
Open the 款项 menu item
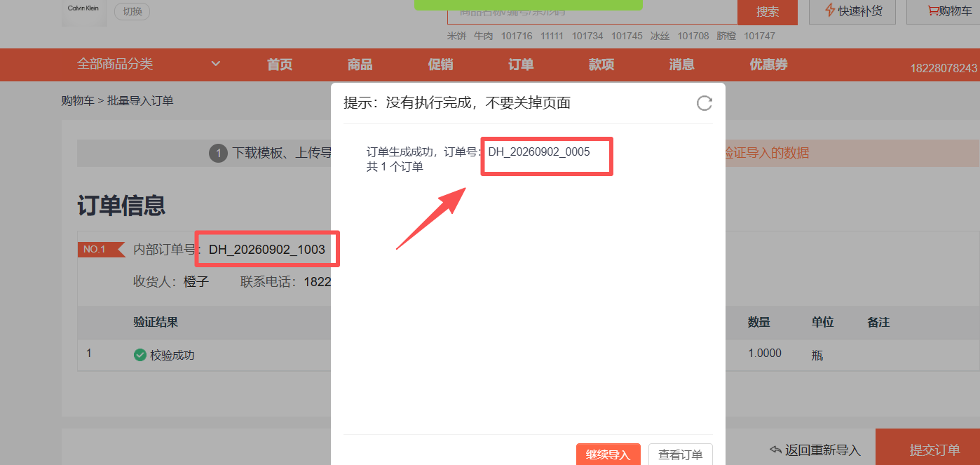[601, 65]
